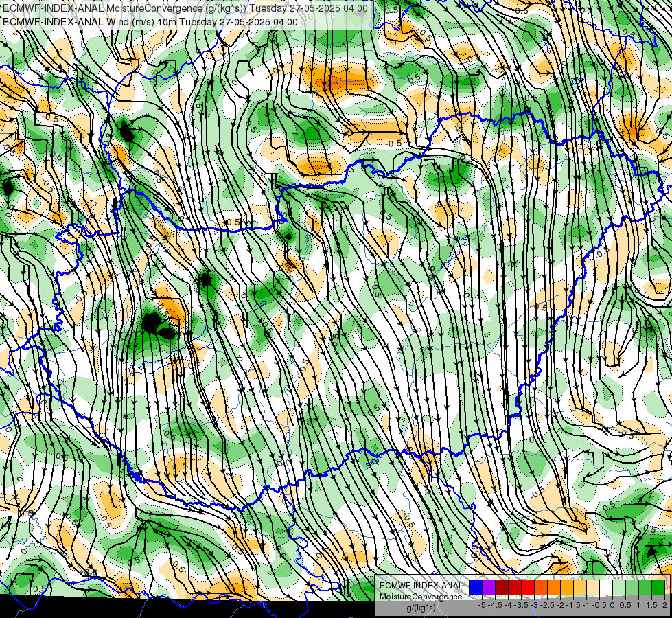Pick the dark red legend swatch above -4.5
Viewport: 672px width, 618px height.
502,587
